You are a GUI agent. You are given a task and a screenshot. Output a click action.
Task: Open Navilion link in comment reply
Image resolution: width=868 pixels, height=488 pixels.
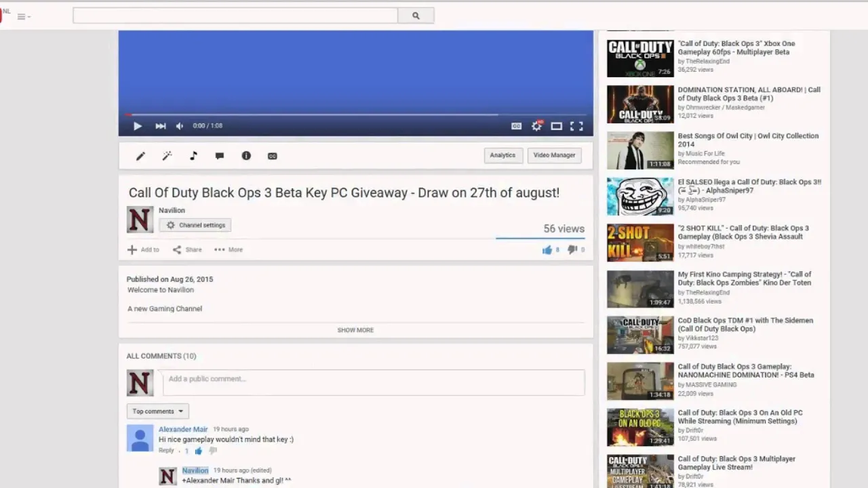[195, 470]
